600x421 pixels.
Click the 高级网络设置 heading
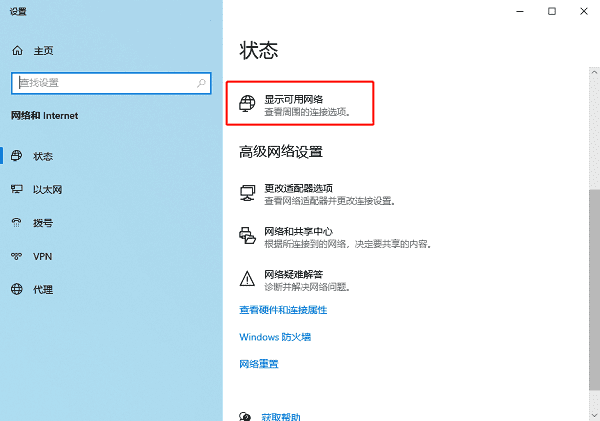[281, 152]
